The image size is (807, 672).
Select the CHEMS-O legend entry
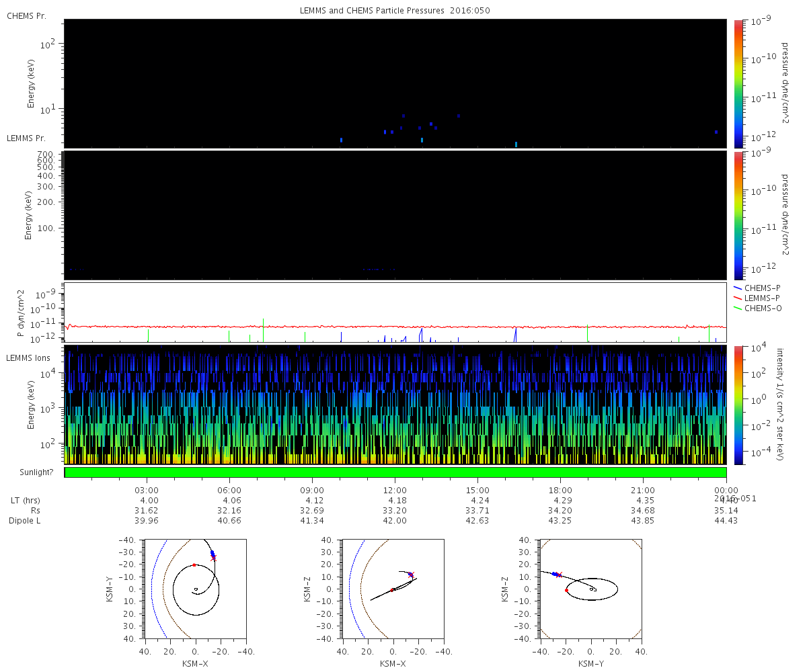(763, 308)
